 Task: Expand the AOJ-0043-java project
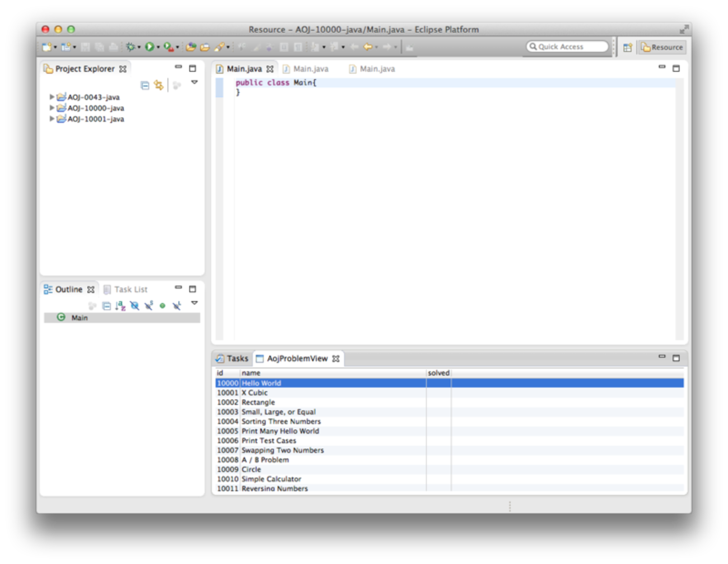[52, 97]
